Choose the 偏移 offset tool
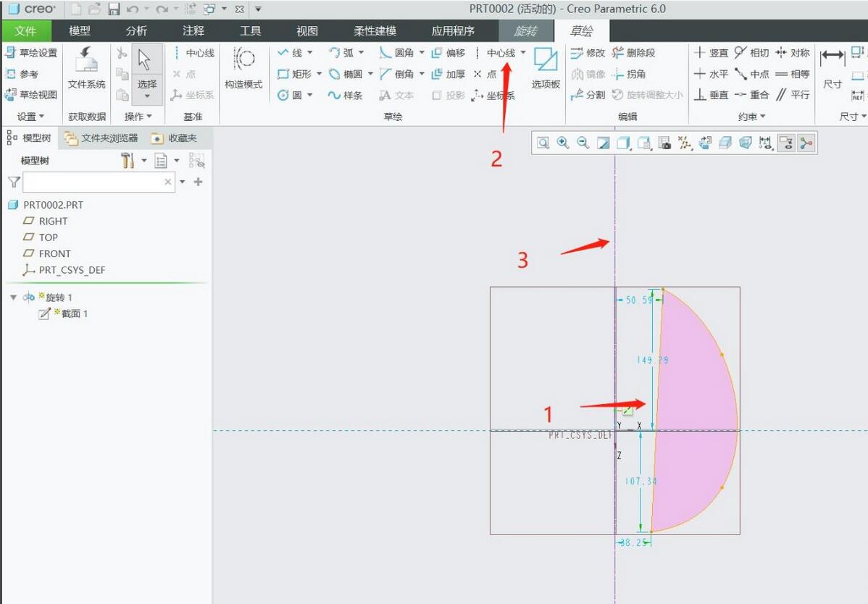Image resolution: width=868 pixels, height=604 pixels. click(x=448, y=53)
